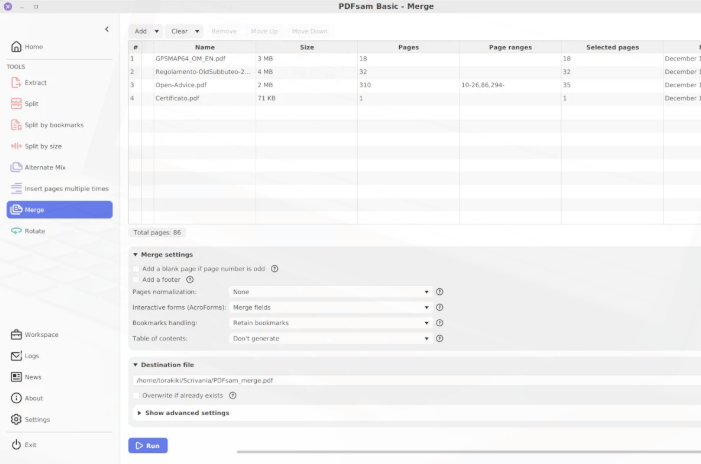Screen dimensions: 701x464
Task: Click the Remove button
Action: pos(224,31)
